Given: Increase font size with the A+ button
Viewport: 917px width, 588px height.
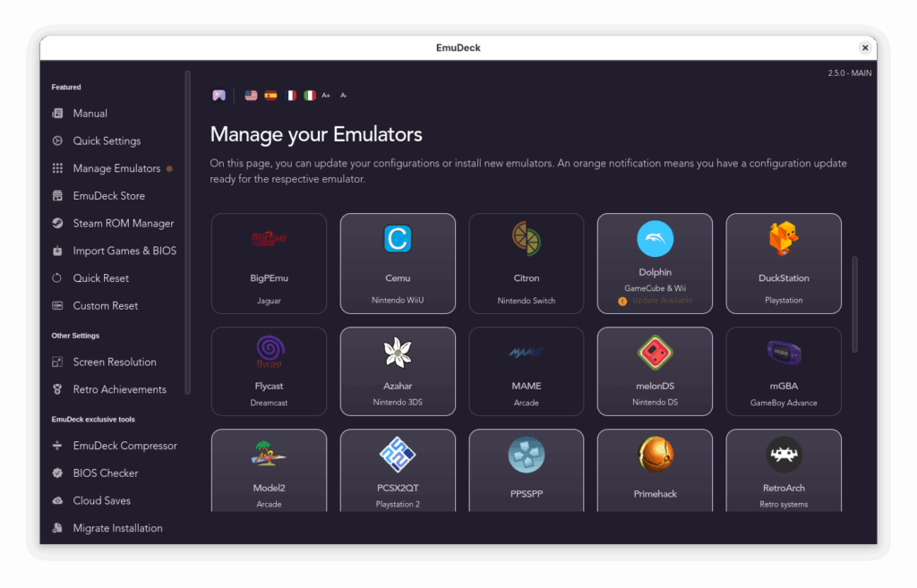Looking at the screenshot, I should 326,95.
